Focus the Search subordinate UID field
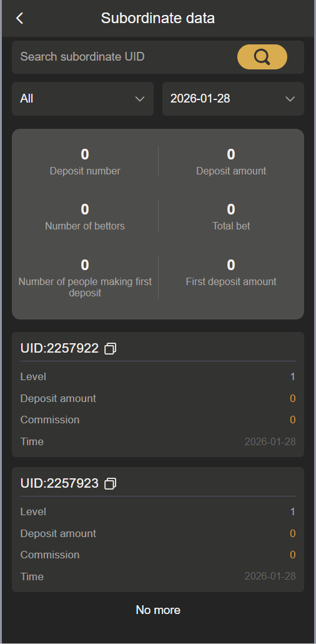Image resolution: width=316 pixels, height=644 pixels. click(123, 57)
